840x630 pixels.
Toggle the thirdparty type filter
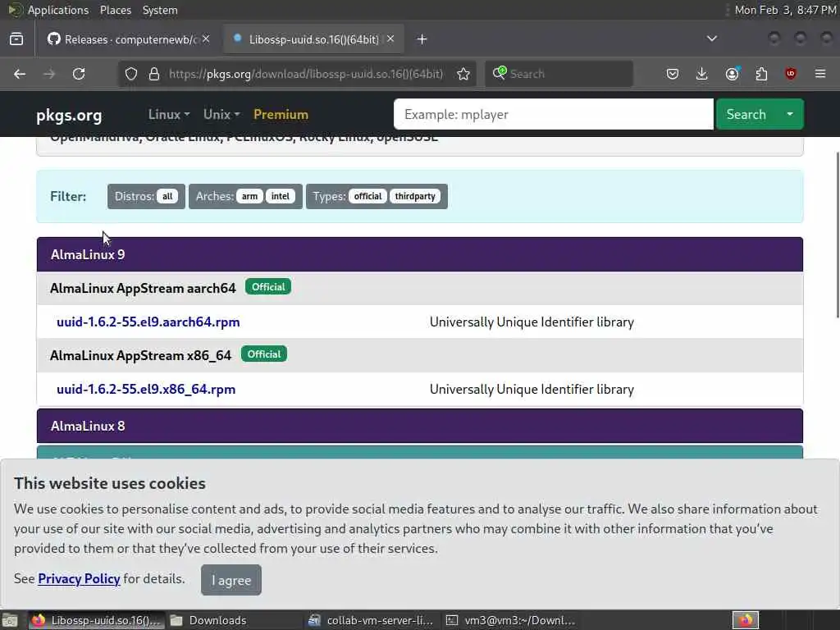[415, 196]
